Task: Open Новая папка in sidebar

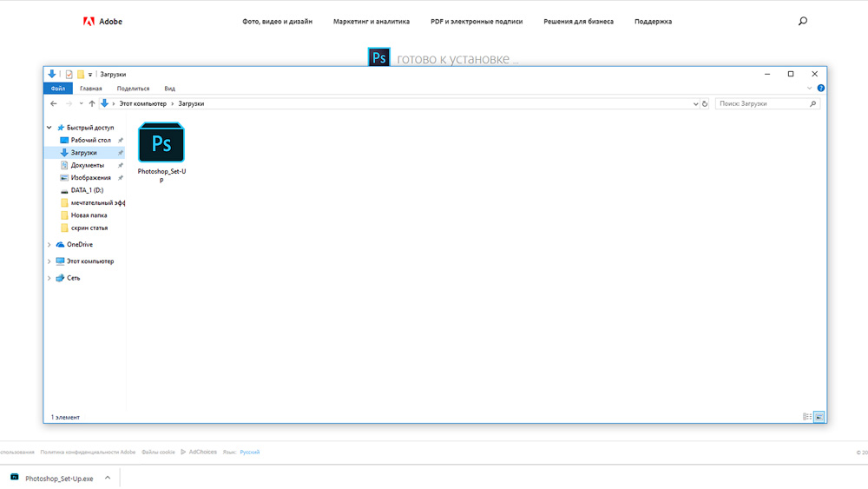Action: point(89,215)
